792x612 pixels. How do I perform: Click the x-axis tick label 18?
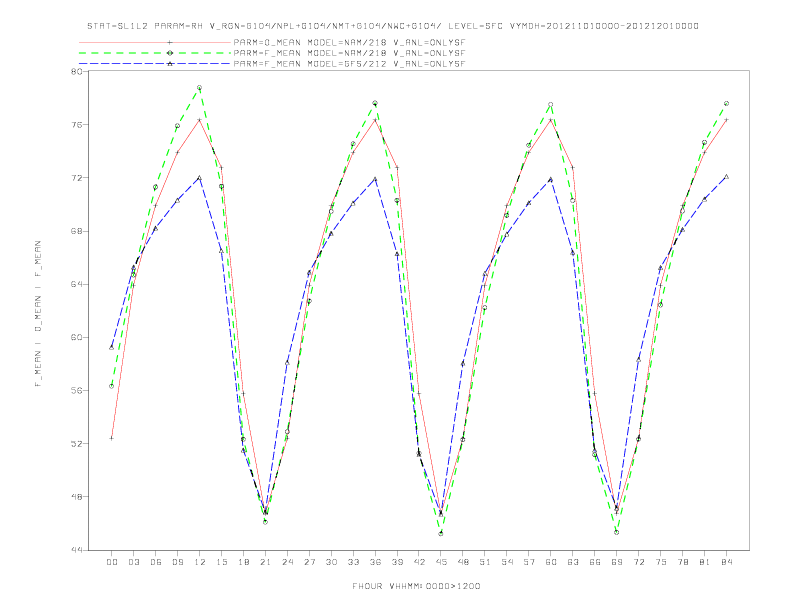(243, 562)
